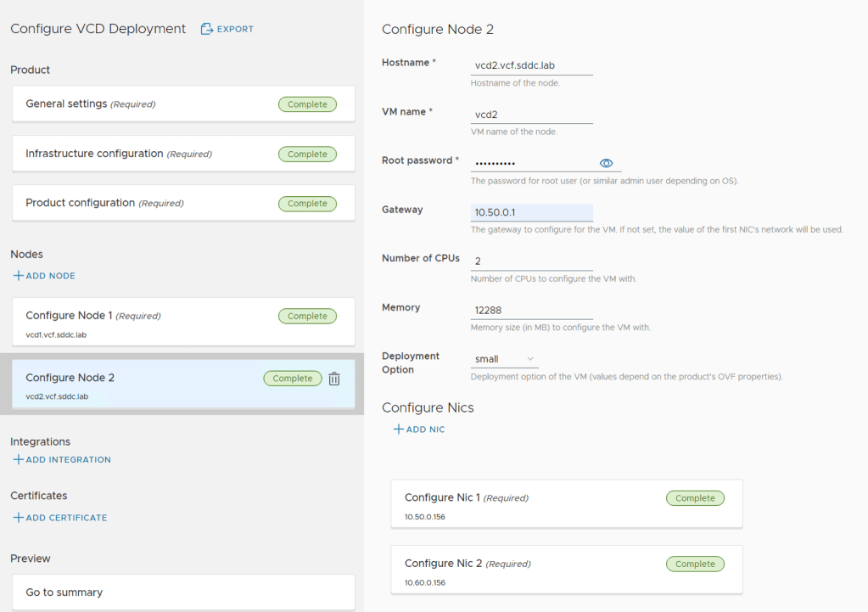Open Product configuration section

[182, 203]
